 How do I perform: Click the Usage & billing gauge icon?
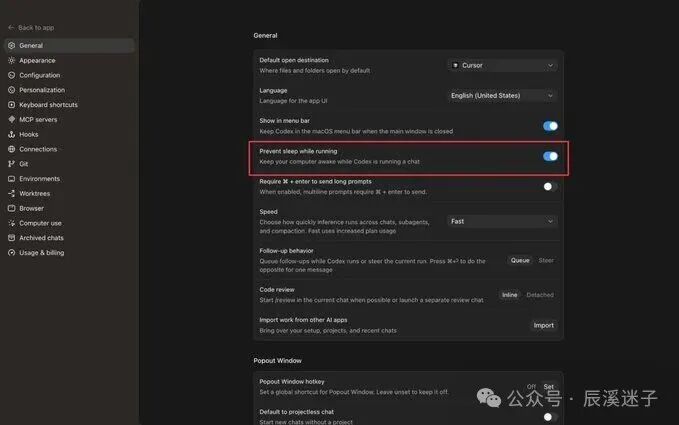(x=12, y=253)
